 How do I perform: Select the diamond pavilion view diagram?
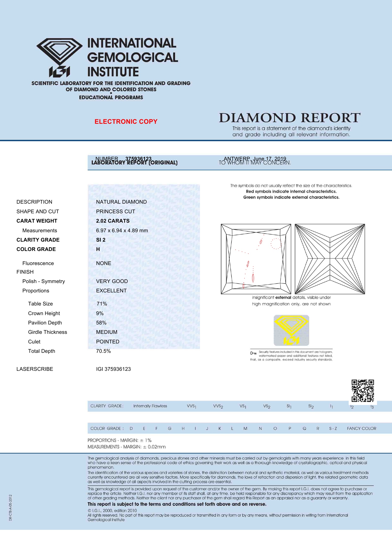click(330, 259)
